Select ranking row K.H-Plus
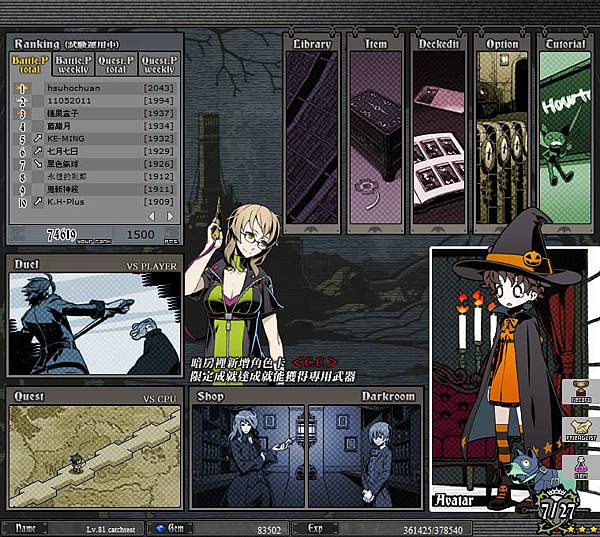The height and width of the screenshot is (537, 600). [95, 202]
